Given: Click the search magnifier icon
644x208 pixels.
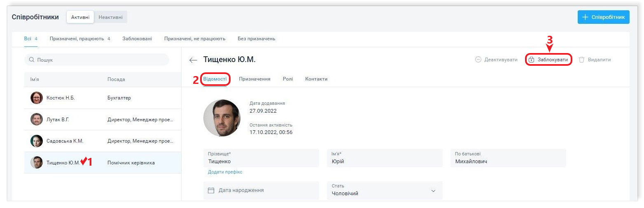Looking at the screenshot, I should coord(32,60).
